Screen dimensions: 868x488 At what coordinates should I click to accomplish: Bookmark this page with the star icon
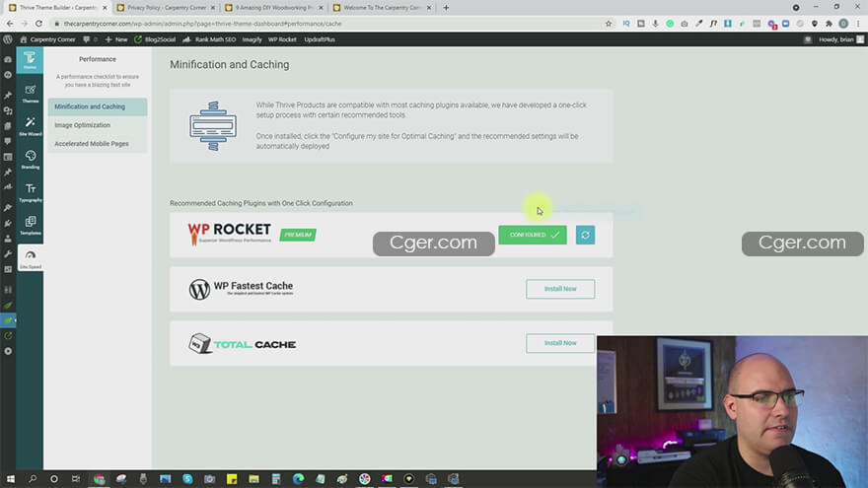(609, 24)
